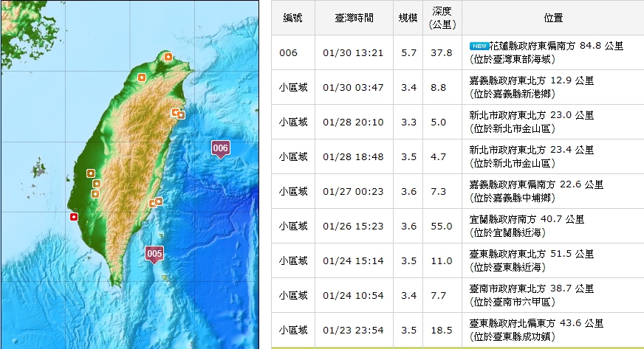
Task: Click the 臺灣時間 column header
Action: click(354, 18)
